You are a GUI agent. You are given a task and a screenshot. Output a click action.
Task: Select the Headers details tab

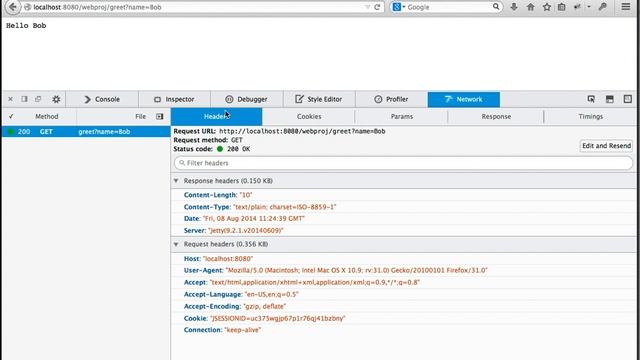pos(216,116)
